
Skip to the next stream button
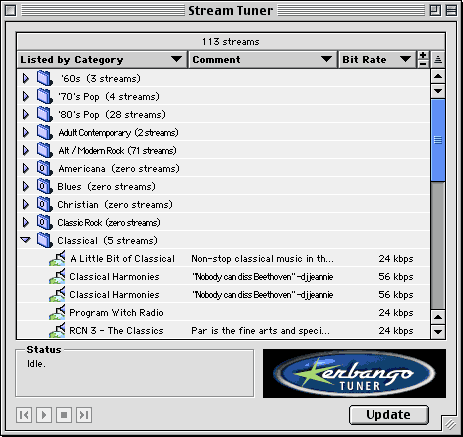(84, 415)
